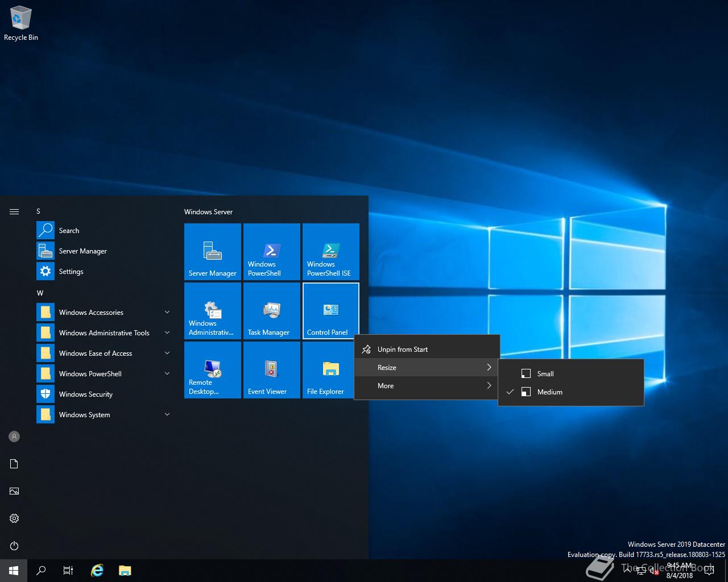Open the More submenu

[427, 386]
